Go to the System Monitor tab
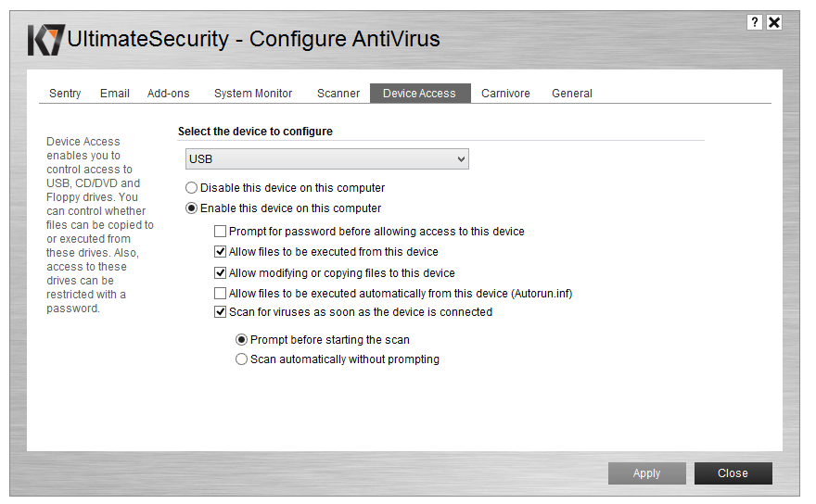 click(x=253, y=94)
